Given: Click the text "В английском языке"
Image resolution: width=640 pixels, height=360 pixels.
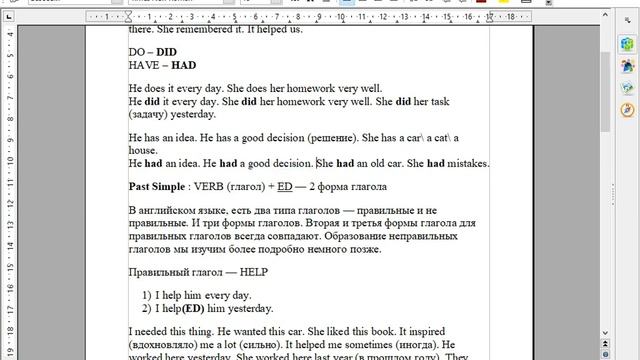Looking at the screenshot, I should 178,211.
